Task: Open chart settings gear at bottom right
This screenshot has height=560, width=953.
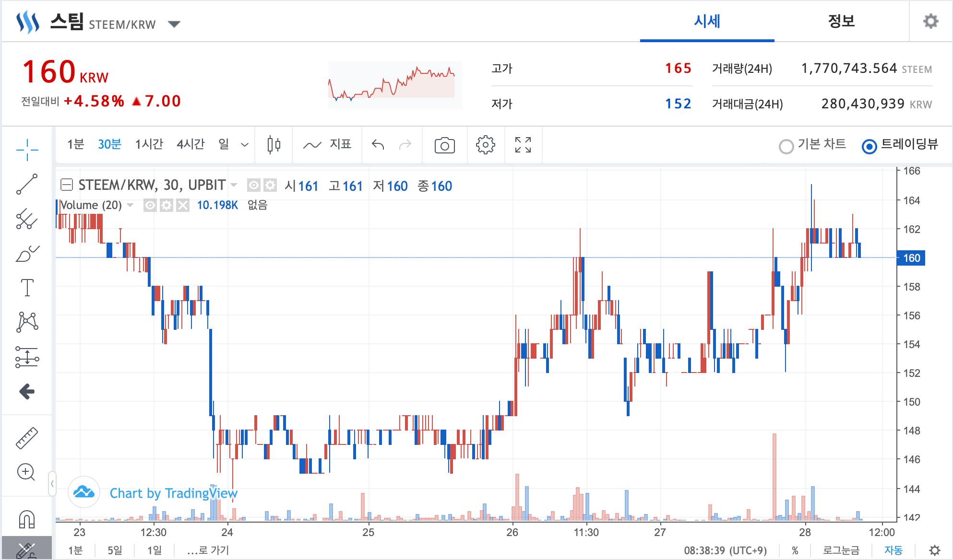Action: (x=935, y=550)
